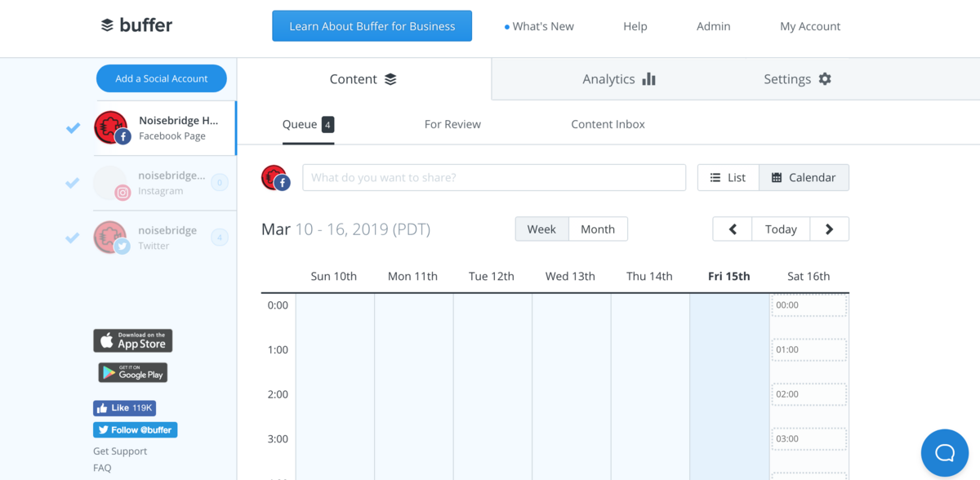Click the Download on the App Store badge

[x=133, y=340]
